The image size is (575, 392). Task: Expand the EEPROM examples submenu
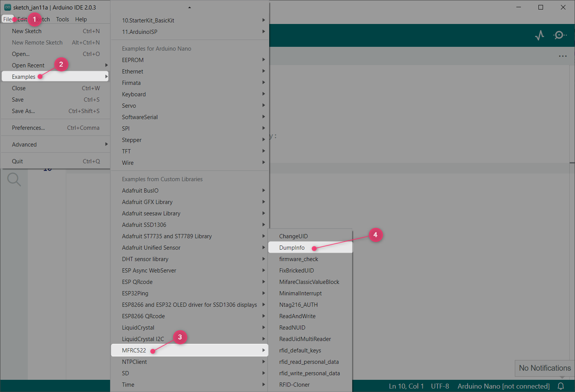pyautogui.click(x=190, y=60)
